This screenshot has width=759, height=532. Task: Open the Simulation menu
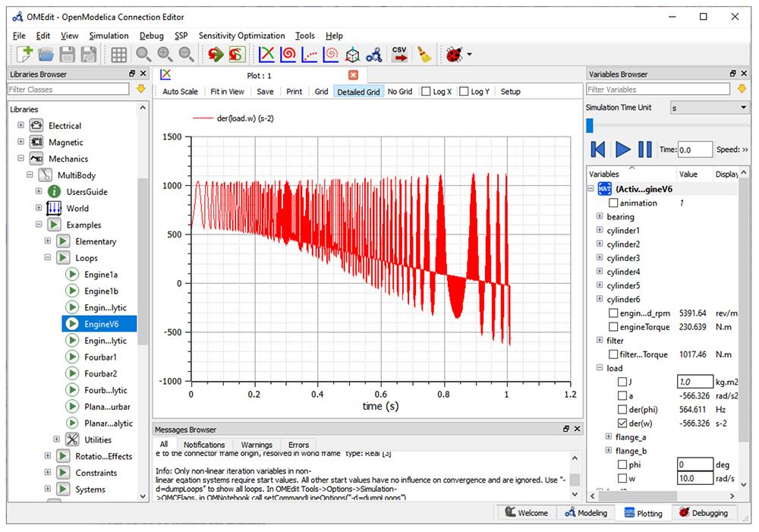point(109,36)
